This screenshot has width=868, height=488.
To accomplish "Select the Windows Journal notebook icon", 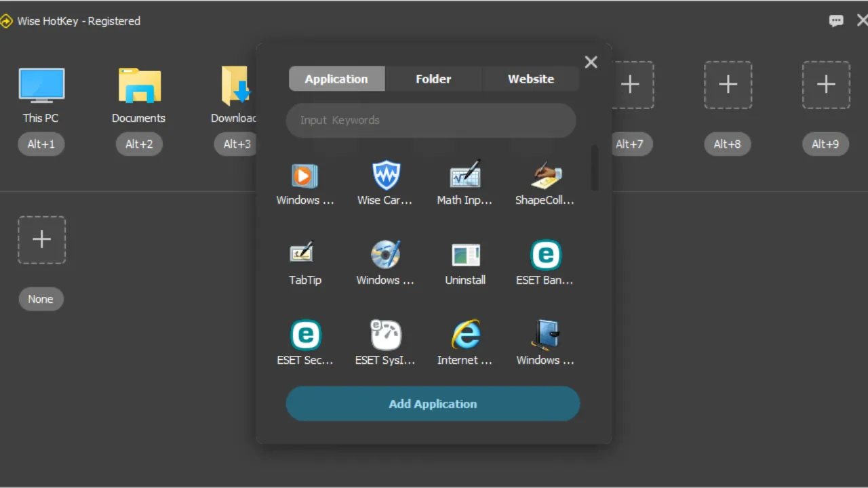I will [x=546, y=334].
